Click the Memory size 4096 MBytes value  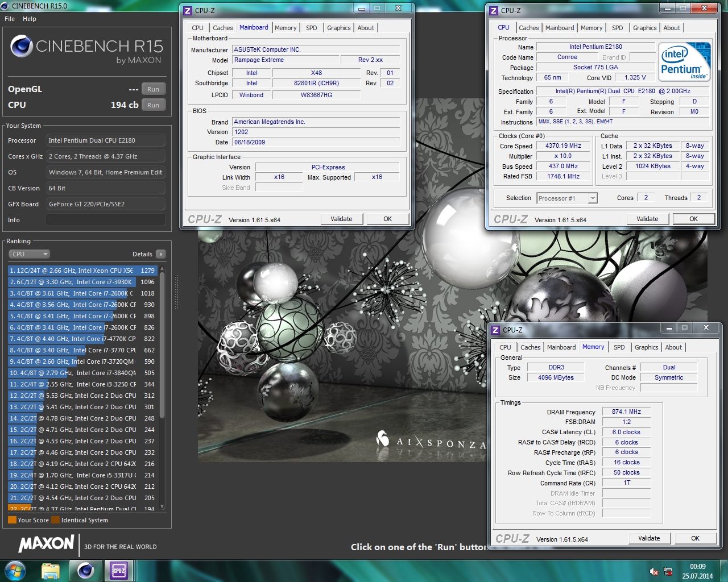pos(556,378)
